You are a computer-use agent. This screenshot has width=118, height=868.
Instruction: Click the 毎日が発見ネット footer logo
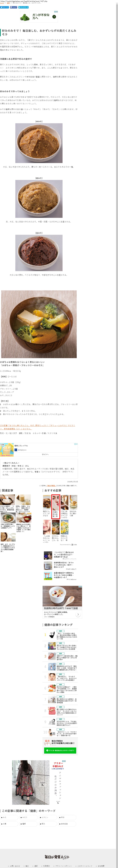[57, 857]
